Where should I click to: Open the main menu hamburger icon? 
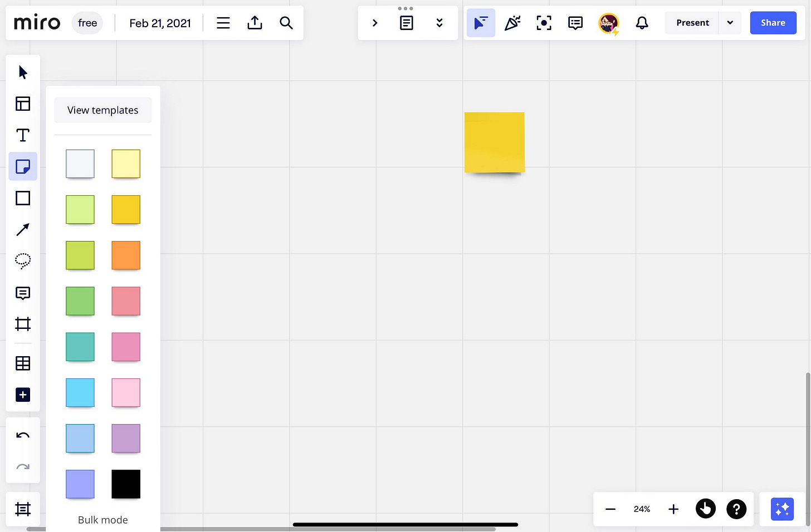point(223,23)
